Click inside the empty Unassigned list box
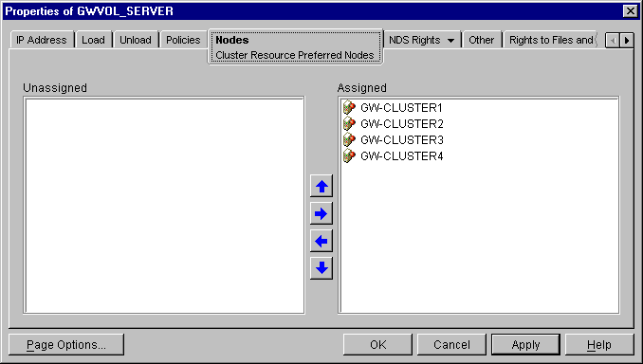Screen dimensions: 643x364 coord(164,206)
